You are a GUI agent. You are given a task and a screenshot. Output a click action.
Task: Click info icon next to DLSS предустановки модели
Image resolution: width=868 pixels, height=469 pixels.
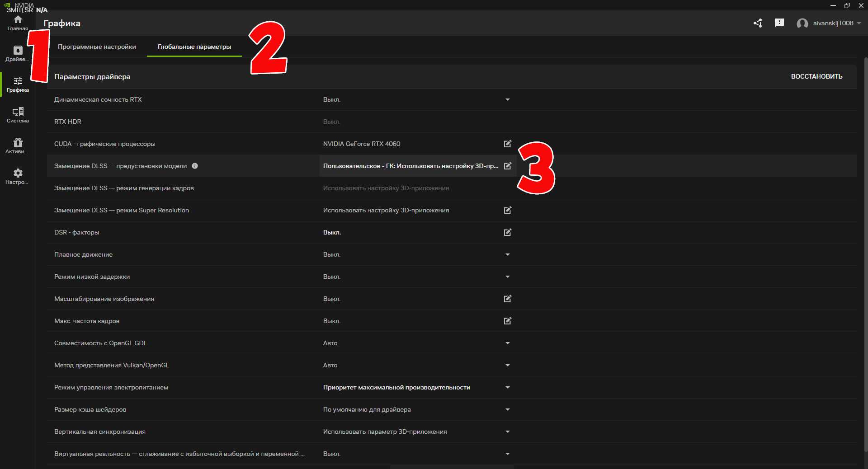pos(195,166)
